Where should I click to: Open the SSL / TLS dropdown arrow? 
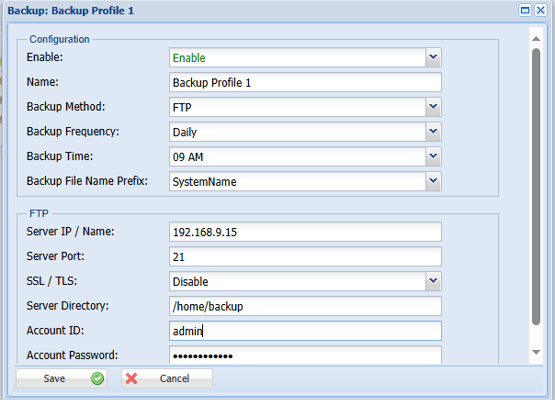point(433,281)
